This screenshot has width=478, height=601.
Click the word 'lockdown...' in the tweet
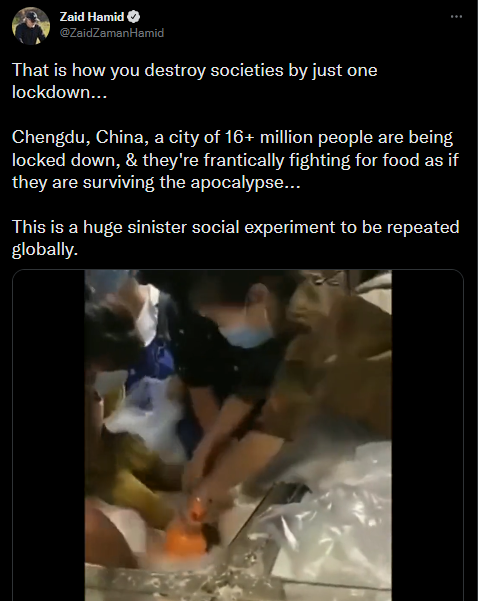(x=59, y=92)
